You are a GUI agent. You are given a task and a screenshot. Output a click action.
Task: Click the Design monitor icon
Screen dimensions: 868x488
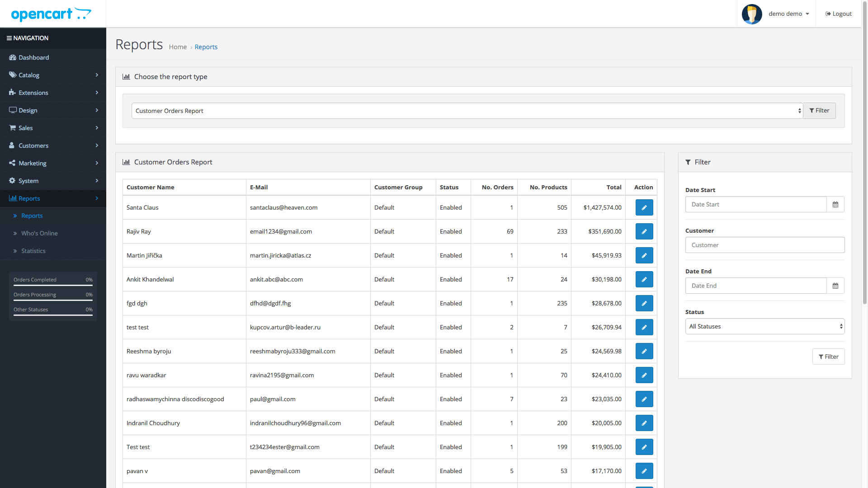pyautogui.click(x=13, y=110)
